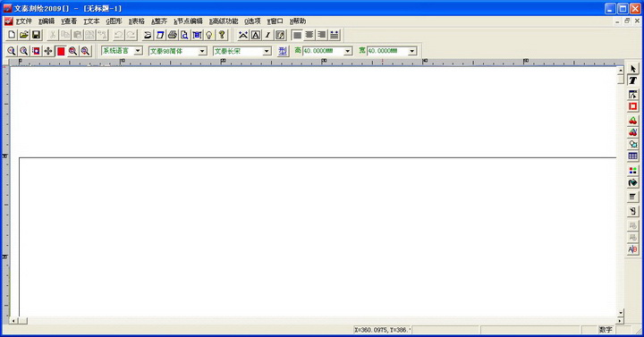Click the table grid icon in the right toolbar
Screen dimensions: 644x337
(x=633, y=156)
